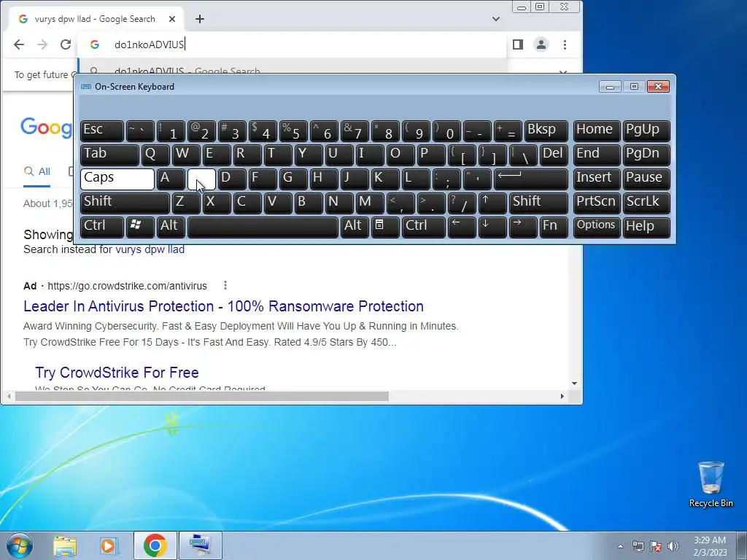The height and width of the screenshot is (560, 747).
Task: Toggle the right Shift key
Action: [538, 203]
